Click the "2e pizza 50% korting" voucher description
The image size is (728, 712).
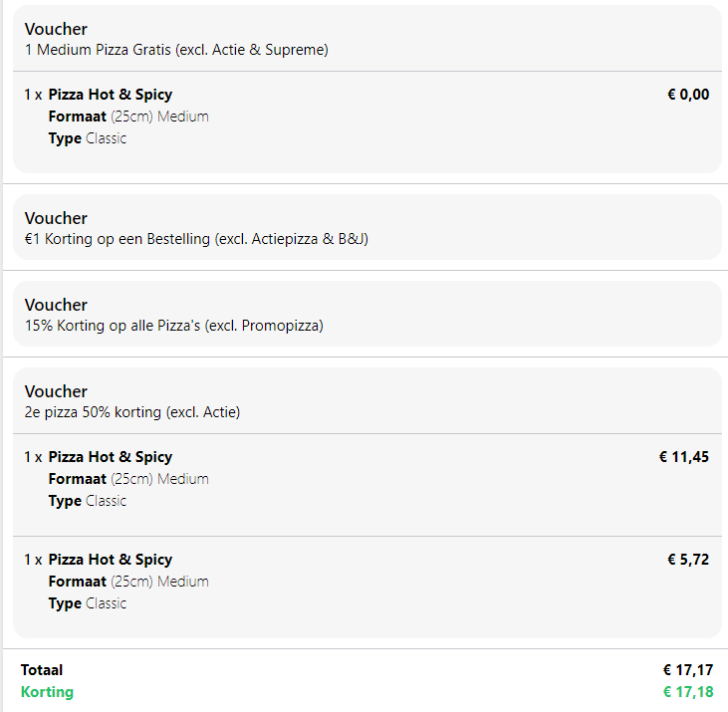pyautogui.click(x=132, y=412)
